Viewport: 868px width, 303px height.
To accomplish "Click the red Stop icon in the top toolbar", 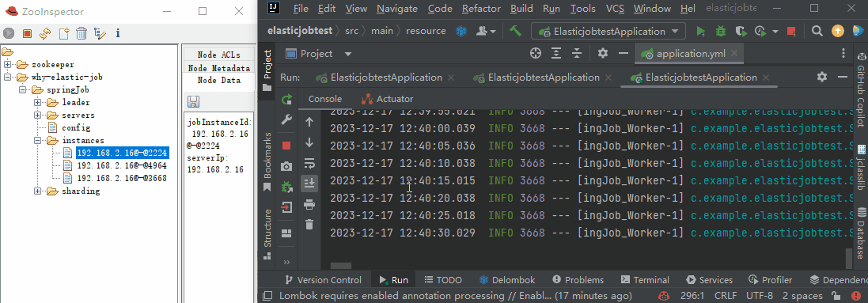I will pyautogui.click(x=791, y=31).
